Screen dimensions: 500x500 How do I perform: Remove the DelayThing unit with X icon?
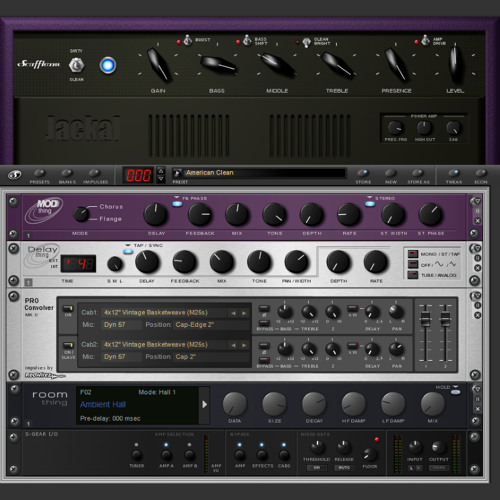478,268
